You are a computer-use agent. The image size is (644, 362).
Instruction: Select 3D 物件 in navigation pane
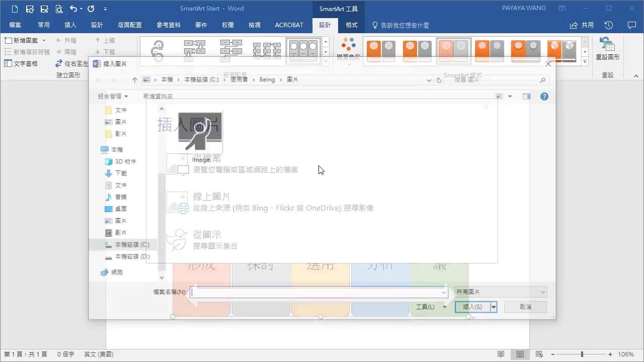120,161
